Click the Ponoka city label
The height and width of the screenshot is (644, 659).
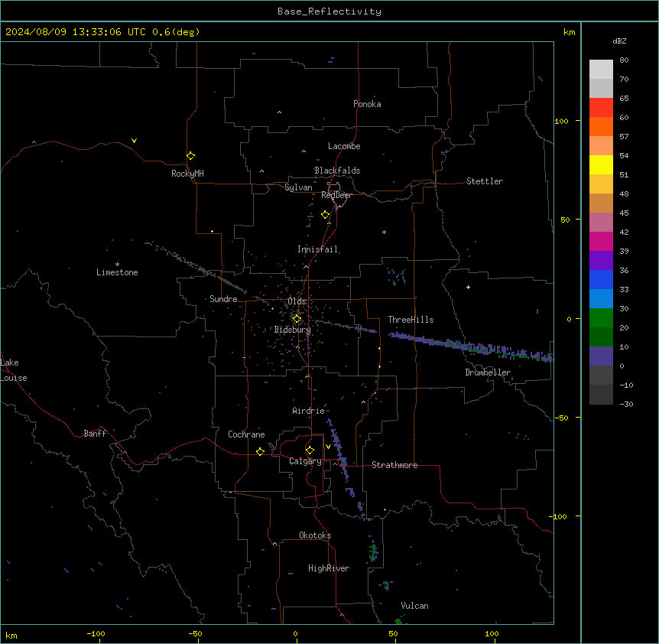[x=367, y=104]
